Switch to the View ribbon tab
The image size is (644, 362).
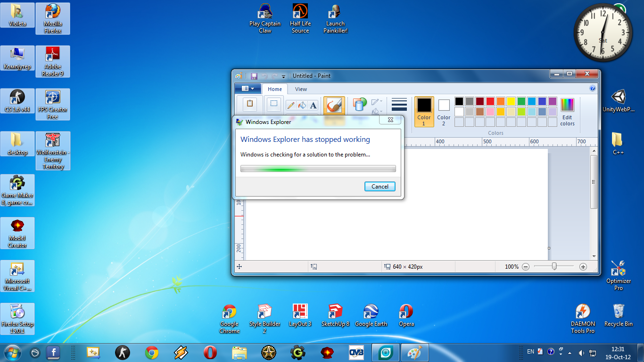tap(301, 89)
